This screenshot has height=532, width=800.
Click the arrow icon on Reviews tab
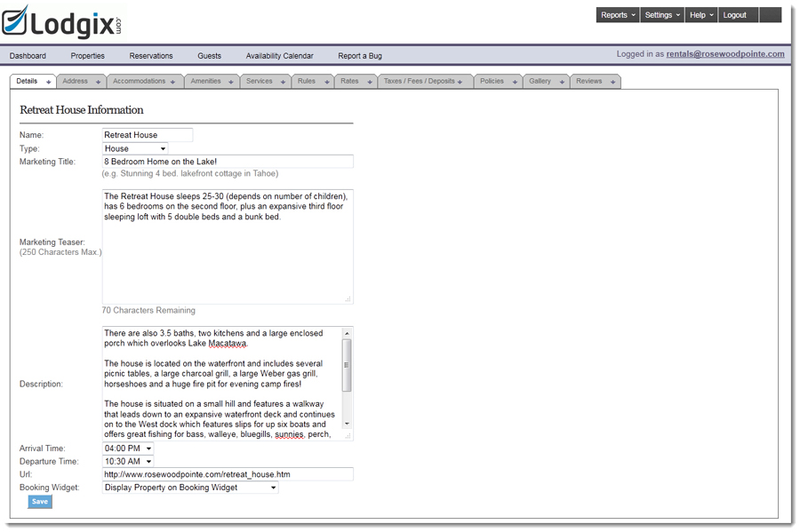pyautogui.click(x=612, y=82)
